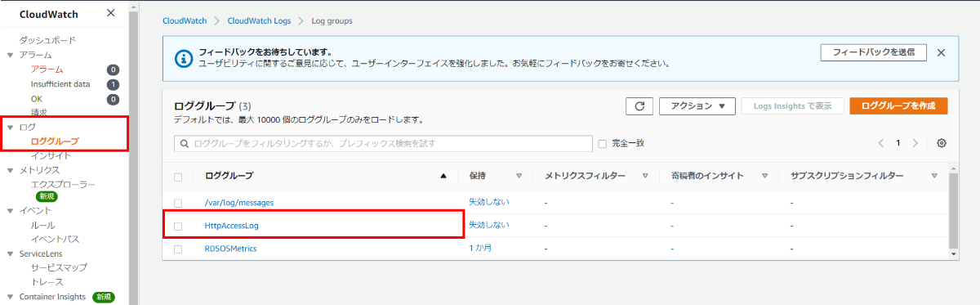Open table preferences gear icon
The height and width of the screenshot is (305, 980).
[942, 143]
